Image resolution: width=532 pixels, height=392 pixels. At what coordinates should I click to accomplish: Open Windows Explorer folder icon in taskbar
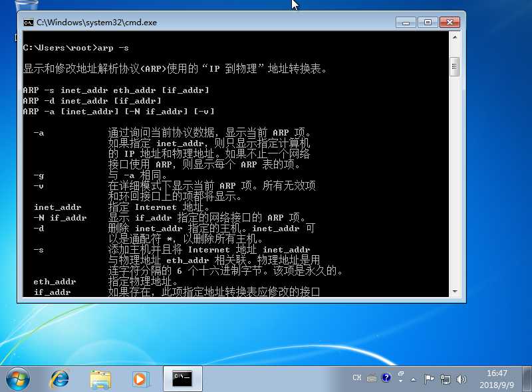[x=100, y=379]
